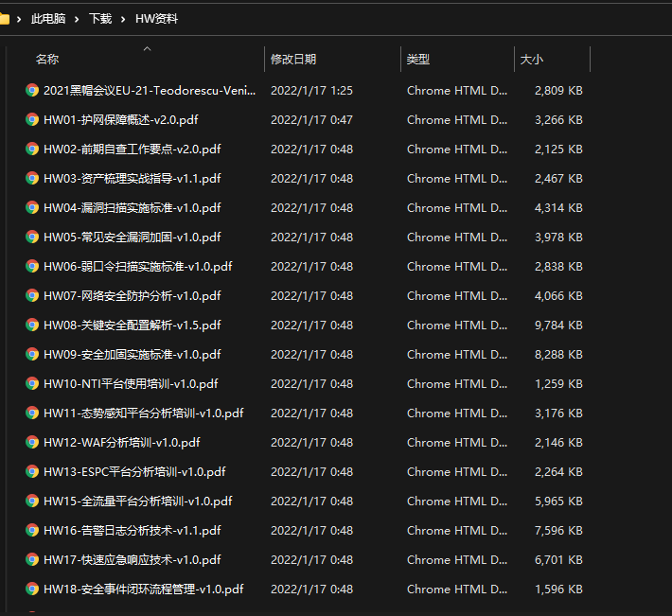672x616 pixels.
Task: Click Chrome icon of HW03-资产梳理实战指导 file
Action: [x=32, y=178]
